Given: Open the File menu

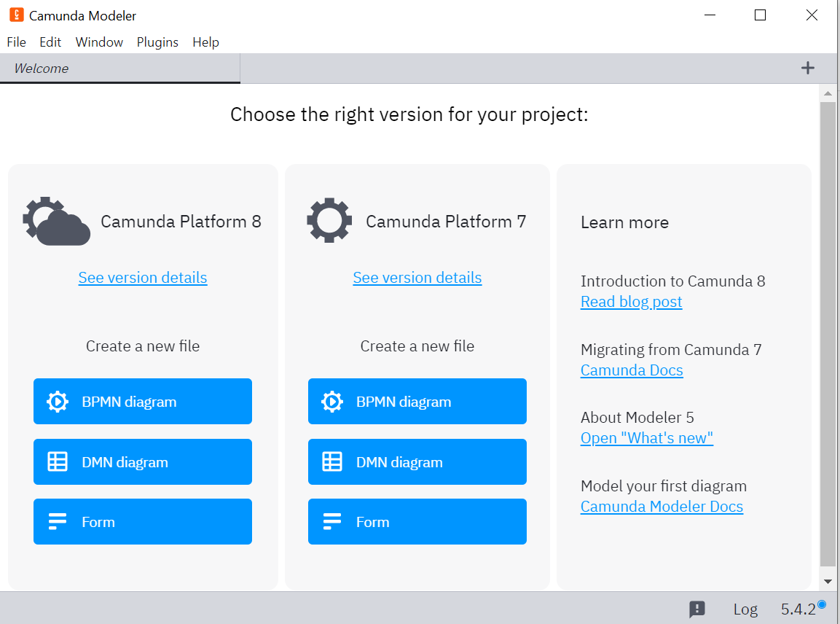Looking at the screenshot, I should (16, 42).
